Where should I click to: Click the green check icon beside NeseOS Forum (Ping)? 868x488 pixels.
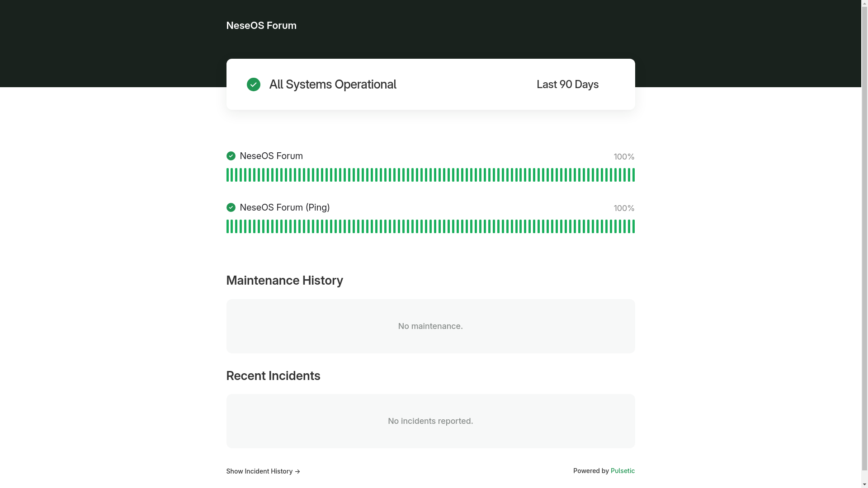coord(231,207)
